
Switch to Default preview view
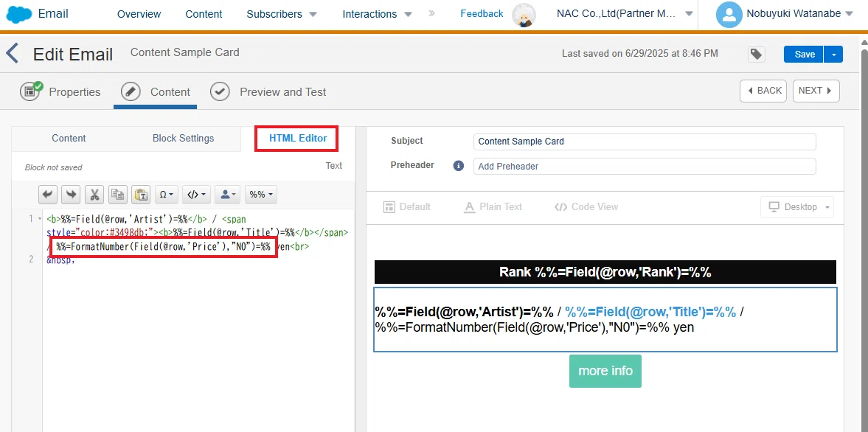(407, 207)
